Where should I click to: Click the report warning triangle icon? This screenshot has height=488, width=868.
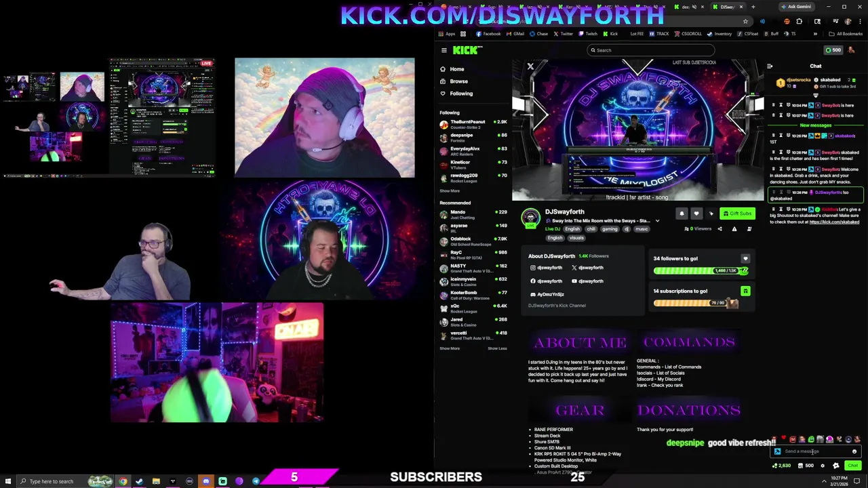point(734,229)
